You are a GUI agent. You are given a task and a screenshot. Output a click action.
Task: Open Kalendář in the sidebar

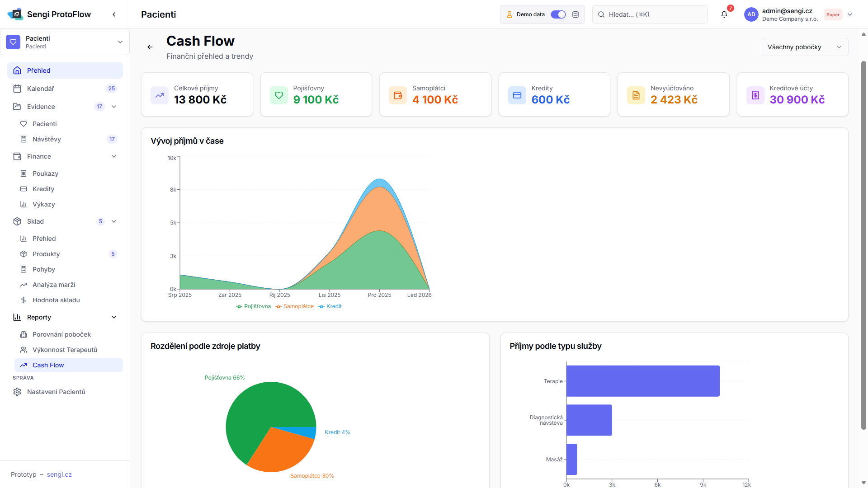(41, 89)
